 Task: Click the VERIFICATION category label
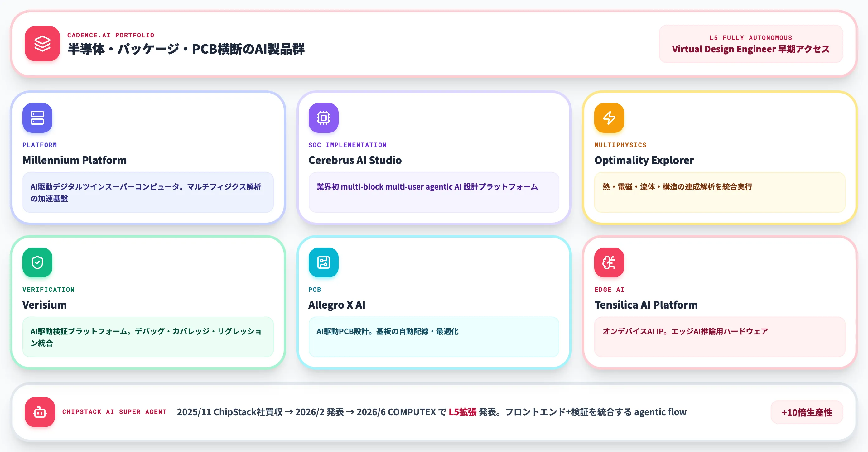coord(49,289)
